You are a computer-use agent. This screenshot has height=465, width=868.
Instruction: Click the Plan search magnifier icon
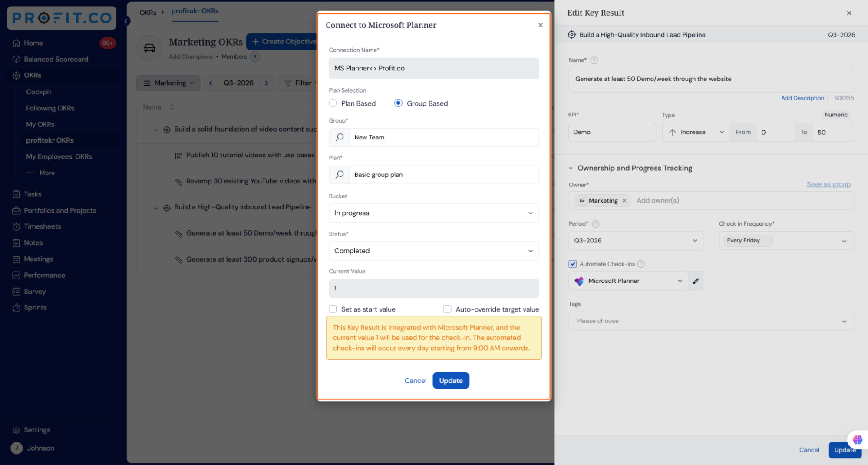[340, 175]
